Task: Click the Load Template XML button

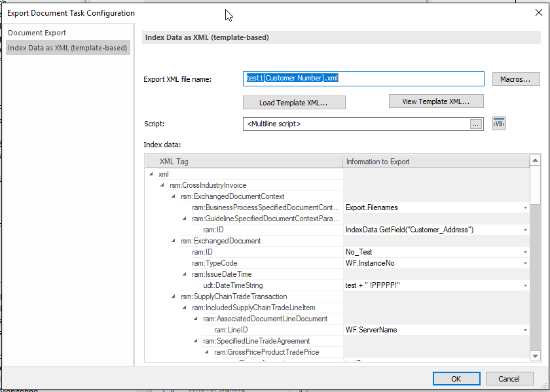Action: click(x=293, y=103)
